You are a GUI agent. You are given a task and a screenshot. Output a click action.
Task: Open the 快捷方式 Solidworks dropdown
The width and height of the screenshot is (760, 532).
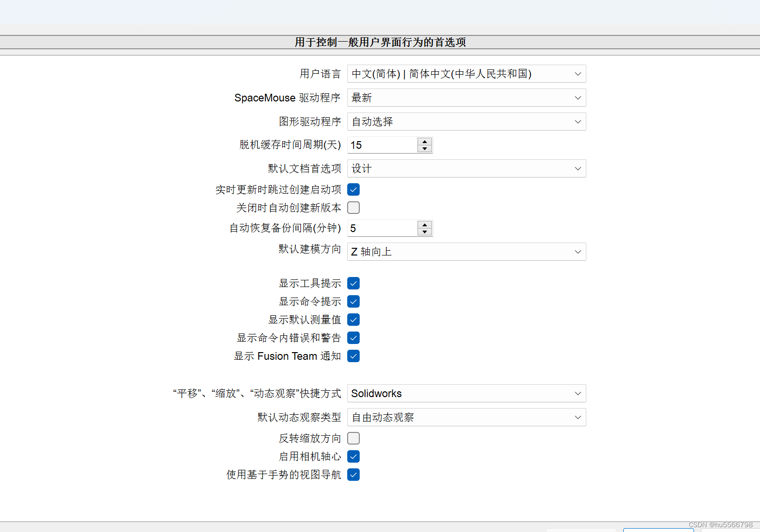[x=466, y=393]
